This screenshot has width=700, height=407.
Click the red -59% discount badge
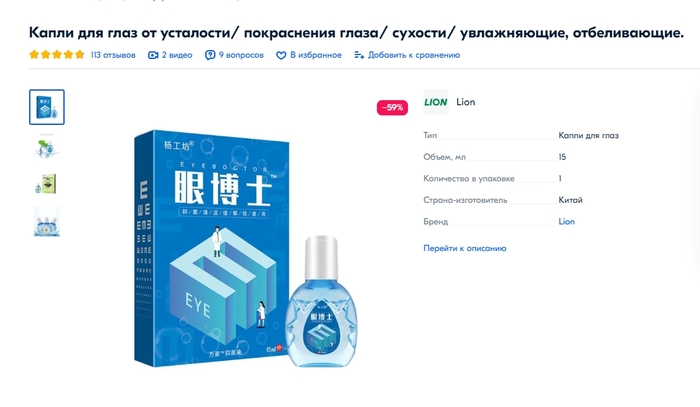coord(392,108)
